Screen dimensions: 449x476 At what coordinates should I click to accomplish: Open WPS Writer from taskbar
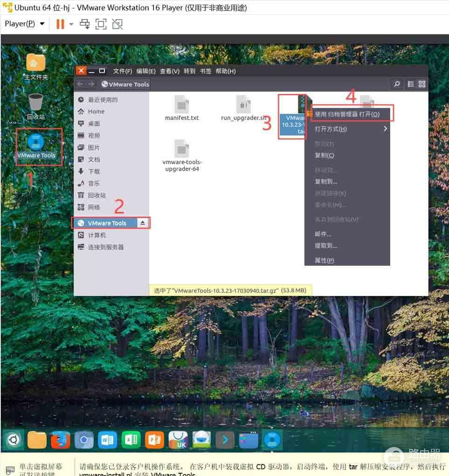tap(107, 440)
